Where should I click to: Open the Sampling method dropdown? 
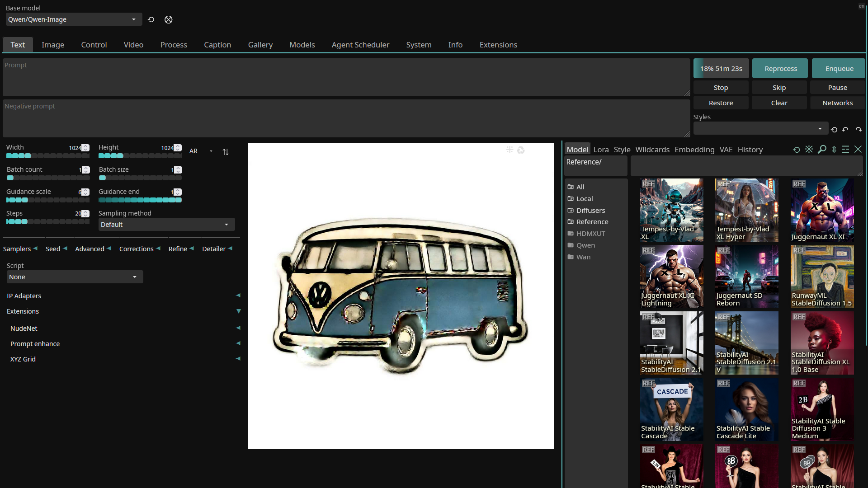(x=166, y=225)
